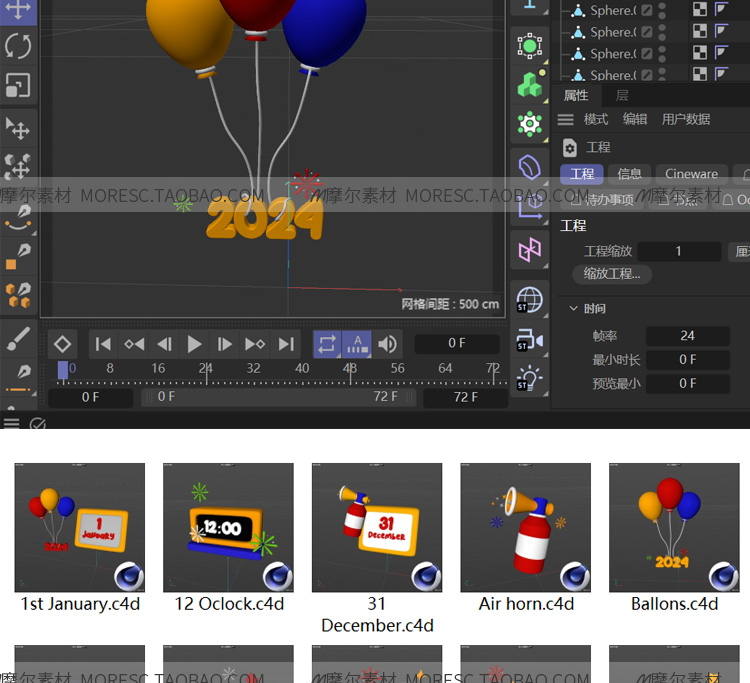The width and height of the screenshot is (750, 683).
Task: Toggle the A preview range button
Action: pyautogui.click(x=357, y=344)
